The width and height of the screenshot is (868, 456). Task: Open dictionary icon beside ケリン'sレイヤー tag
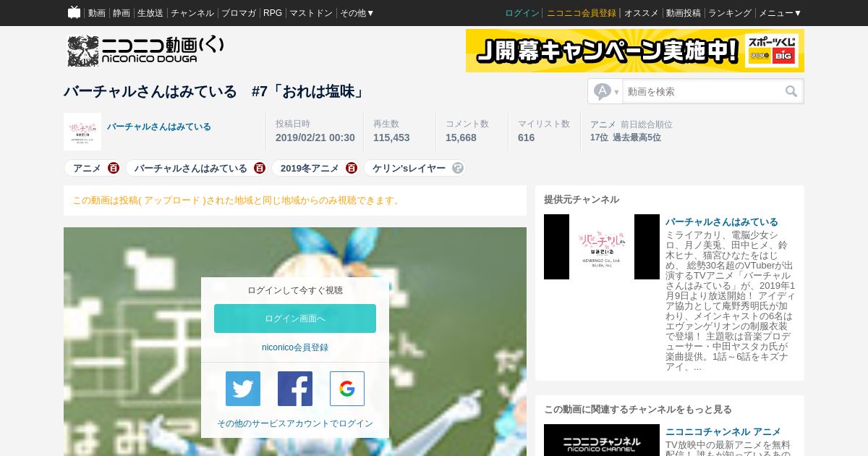pos(458,168)
